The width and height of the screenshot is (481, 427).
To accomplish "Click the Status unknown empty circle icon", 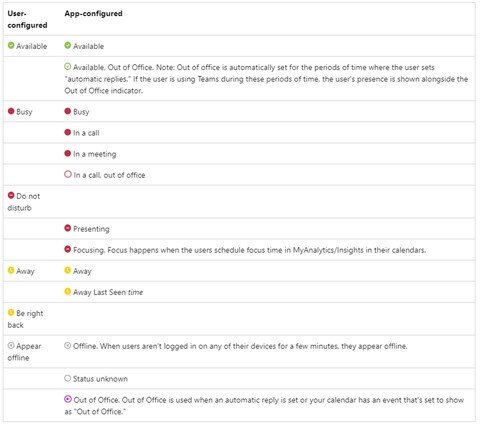I will click(68, 378).
